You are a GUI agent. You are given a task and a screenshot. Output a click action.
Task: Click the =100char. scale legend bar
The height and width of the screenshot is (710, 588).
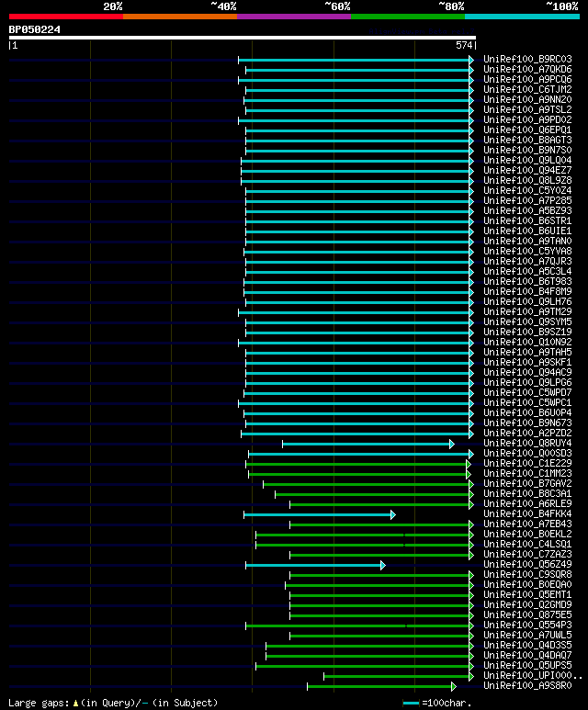click(411, 704)
